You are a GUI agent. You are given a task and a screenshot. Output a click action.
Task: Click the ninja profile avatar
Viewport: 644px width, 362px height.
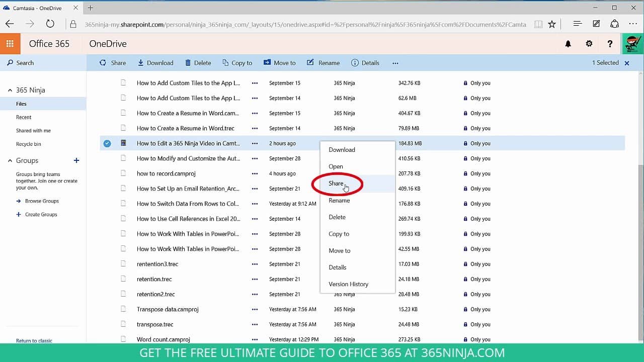[x=632, y=44]
